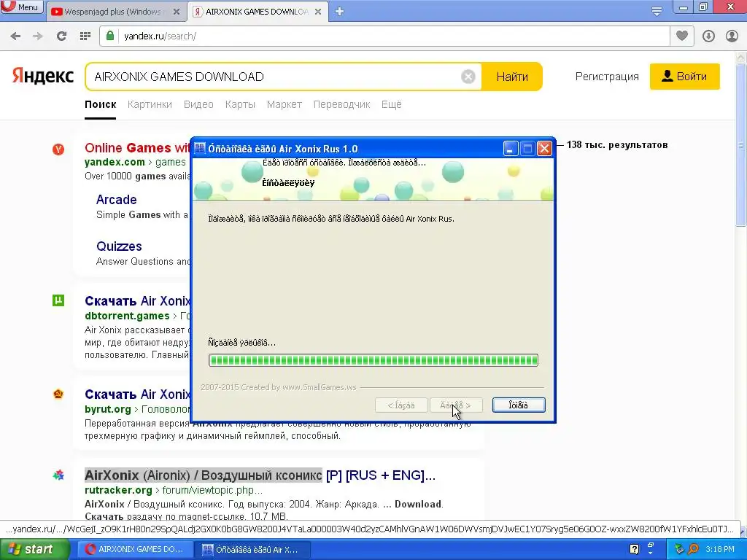Image resolution: width=747 pixels, height=560 pixels.
Task: Open the Регистрация link
Action: (x=607, y=77)
